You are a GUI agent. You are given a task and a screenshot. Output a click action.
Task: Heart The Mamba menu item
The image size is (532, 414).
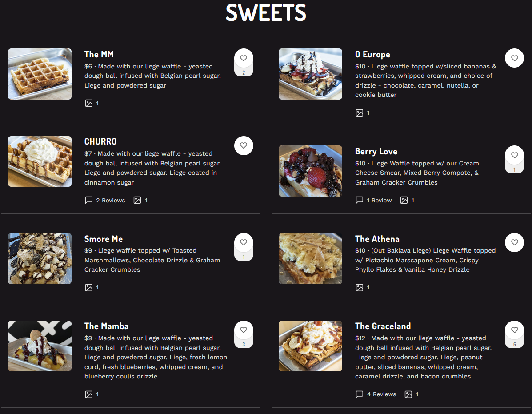pos(244,330)
